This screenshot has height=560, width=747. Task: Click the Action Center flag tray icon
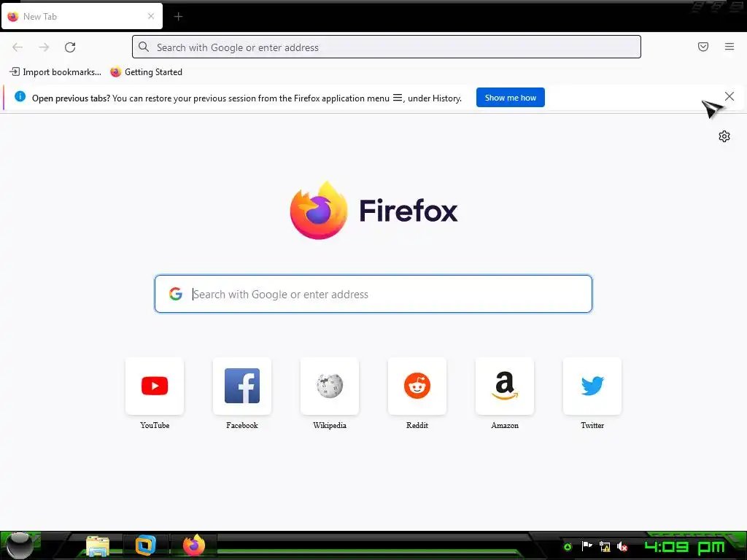pos(587,546)
